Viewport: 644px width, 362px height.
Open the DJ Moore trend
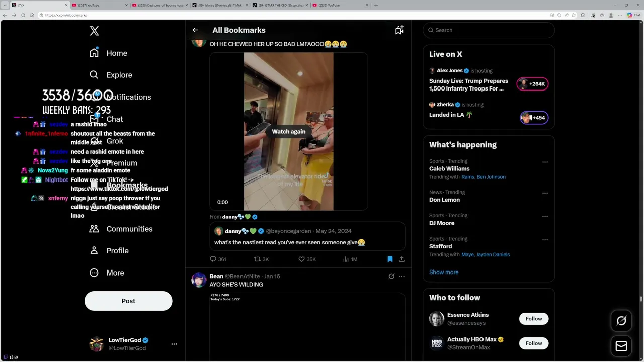click(442, 223)
